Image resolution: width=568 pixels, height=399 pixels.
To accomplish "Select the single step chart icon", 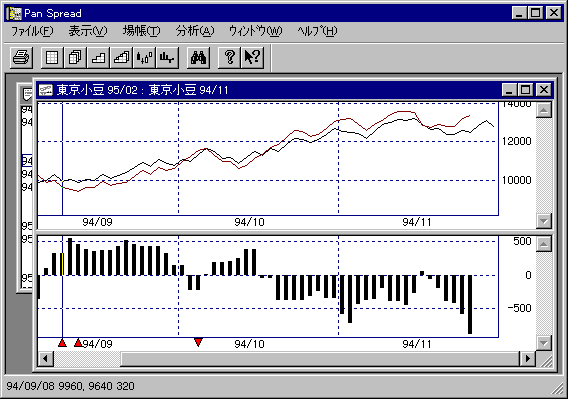I will (x=98, y=57).
